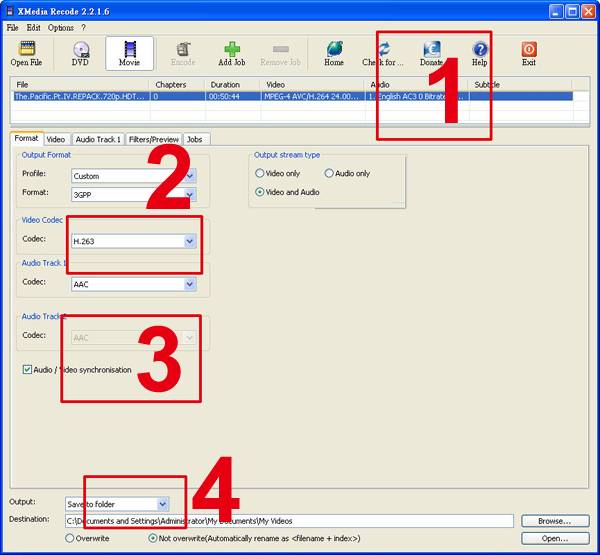Open the Options menu
600x555 pixels.
pyautogui.click(x=60, y=28)
